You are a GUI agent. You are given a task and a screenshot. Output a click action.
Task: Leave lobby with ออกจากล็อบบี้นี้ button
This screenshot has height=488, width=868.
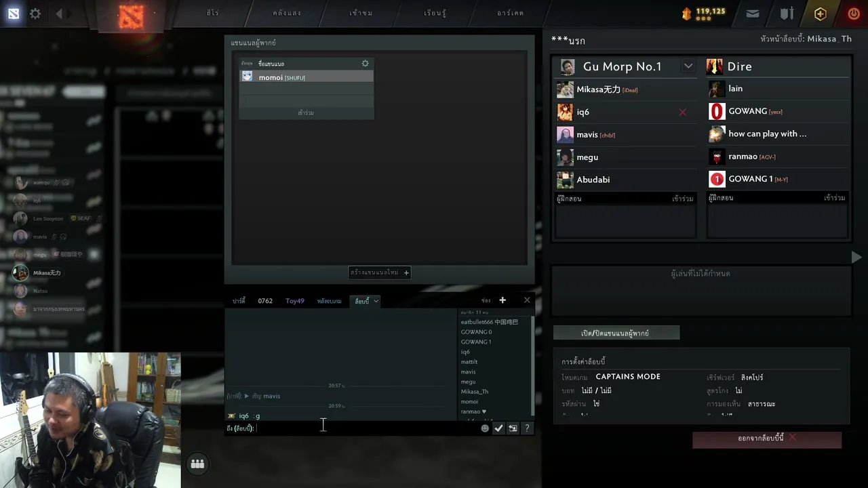tap(767, 439)
